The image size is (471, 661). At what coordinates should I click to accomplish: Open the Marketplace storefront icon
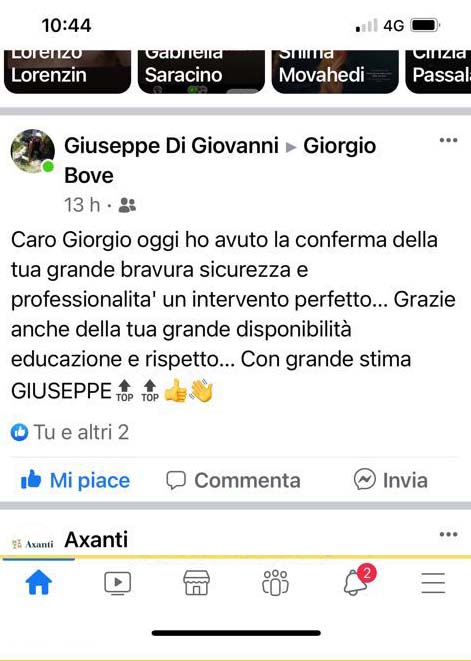click(x=196, y=583)
